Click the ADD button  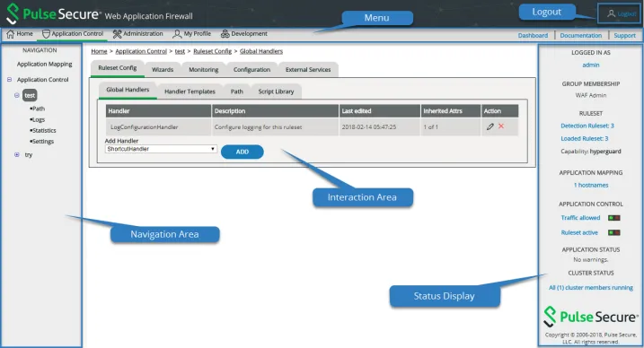tap(243, 152)
